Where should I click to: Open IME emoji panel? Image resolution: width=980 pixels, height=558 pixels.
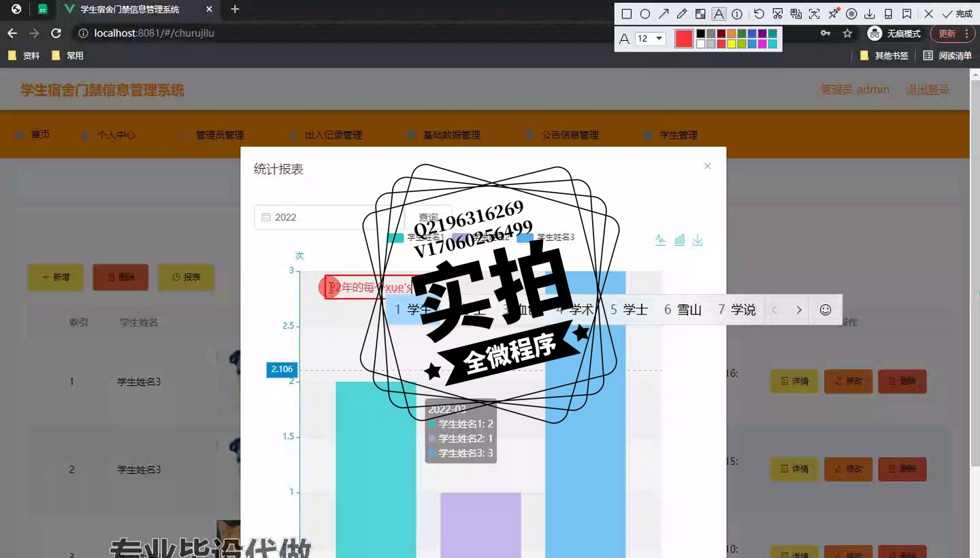(826, 310)
